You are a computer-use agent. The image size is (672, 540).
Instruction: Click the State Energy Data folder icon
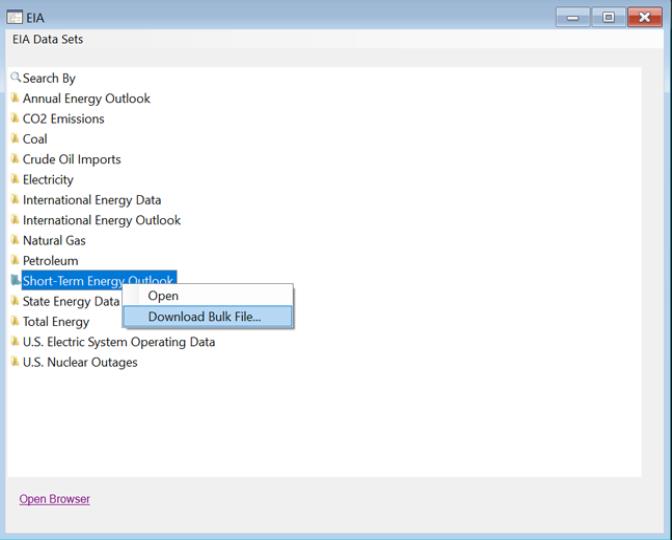point(15,301)
